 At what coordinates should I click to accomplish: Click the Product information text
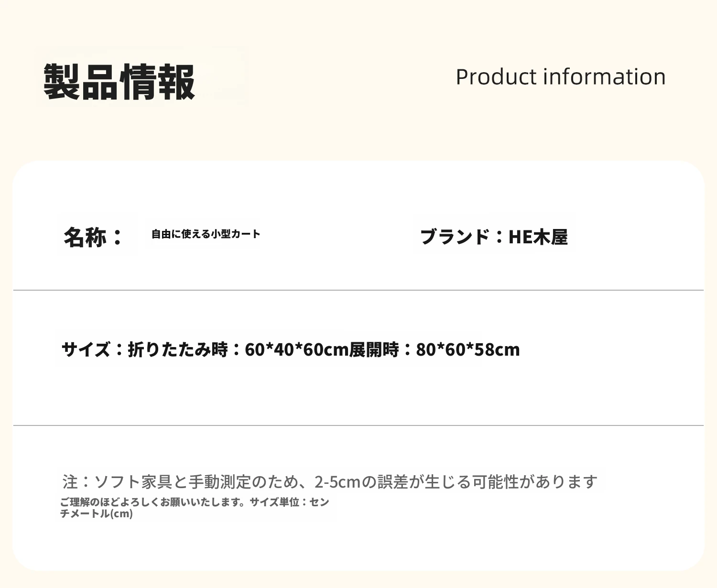pos(561,76)
